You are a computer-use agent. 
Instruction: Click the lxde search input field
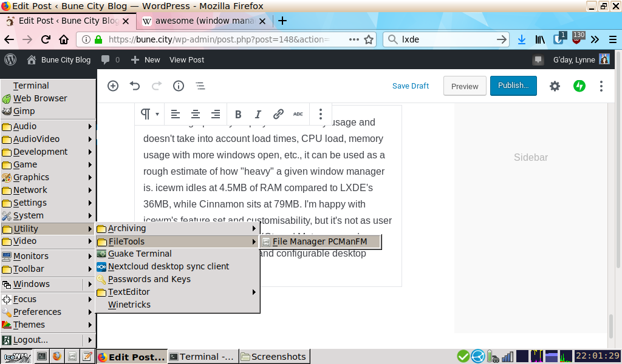point(446,39)
